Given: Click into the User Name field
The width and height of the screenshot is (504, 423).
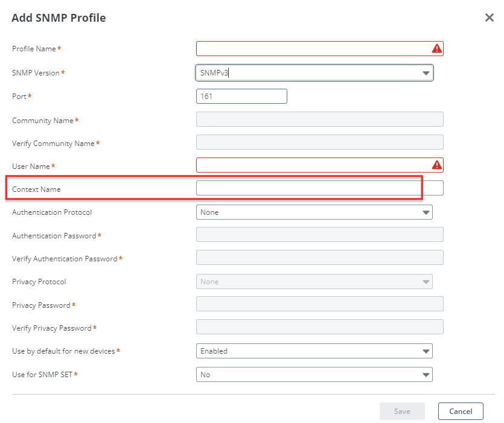Looking at the screenshot, I should (x=311, y=165).
